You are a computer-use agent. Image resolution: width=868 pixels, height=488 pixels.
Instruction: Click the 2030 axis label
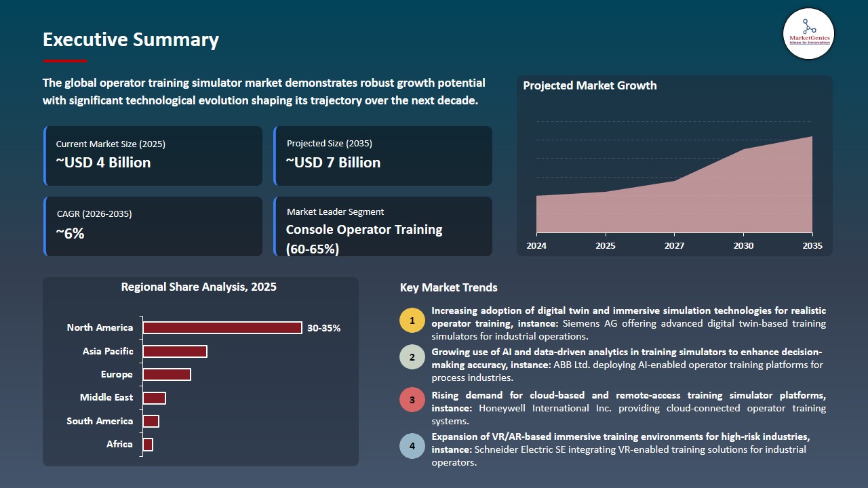(743, 246)
